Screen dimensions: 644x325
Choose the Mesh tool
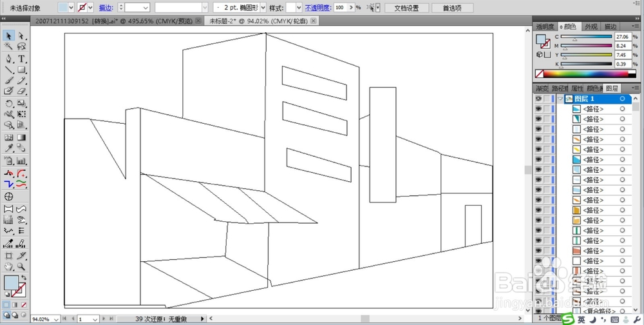[8, 137]
